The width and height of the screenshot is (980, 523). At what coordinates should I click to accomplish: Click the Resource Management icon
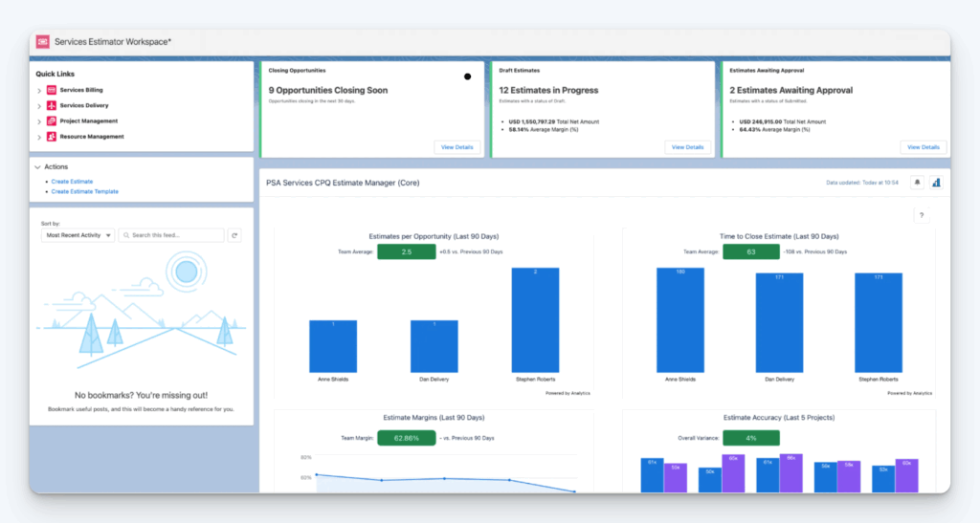pyautogui.click(x=52, y=137)
